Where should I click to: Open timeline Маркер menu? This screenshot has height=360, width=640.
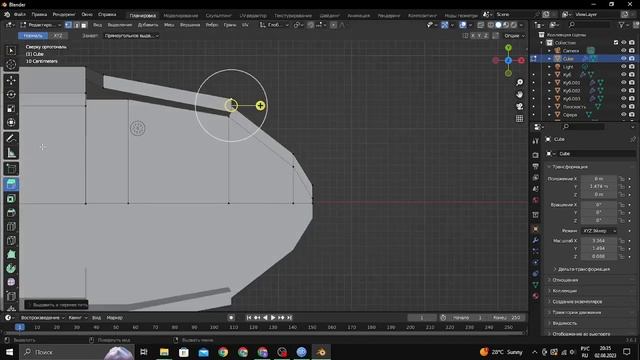[114, 317]
